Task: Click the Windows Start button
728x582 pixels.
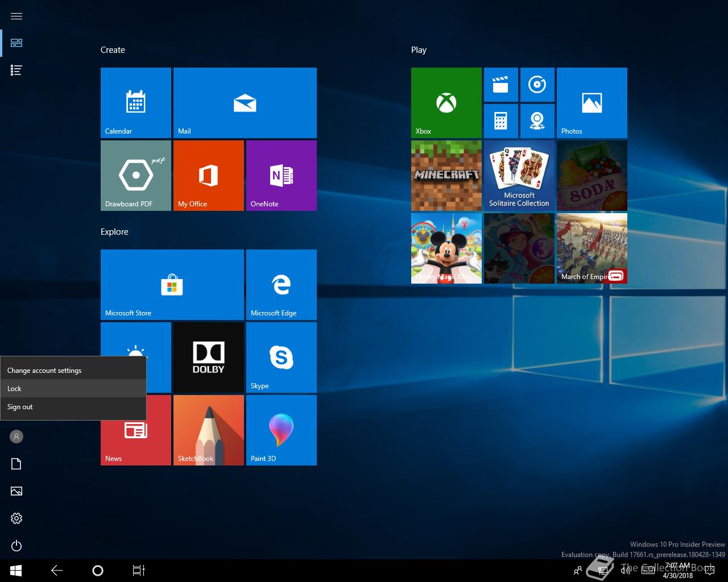Action: [16, 571]
